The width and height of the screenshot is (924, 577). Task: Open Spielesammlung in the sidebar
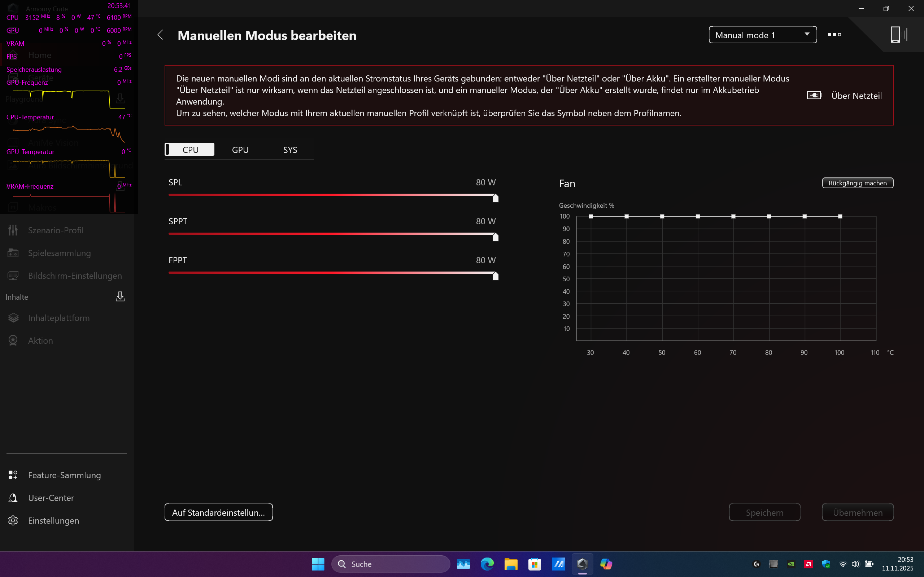pos(59,253)
